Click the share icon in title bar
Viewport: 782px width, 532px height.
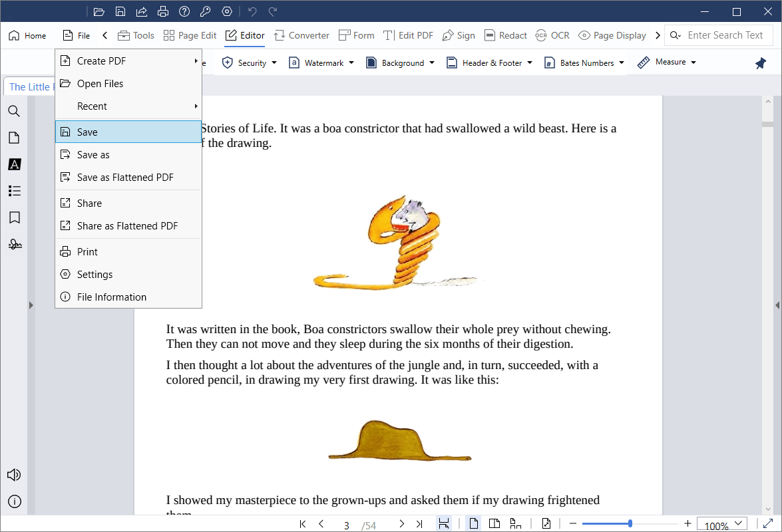(142, 11)
